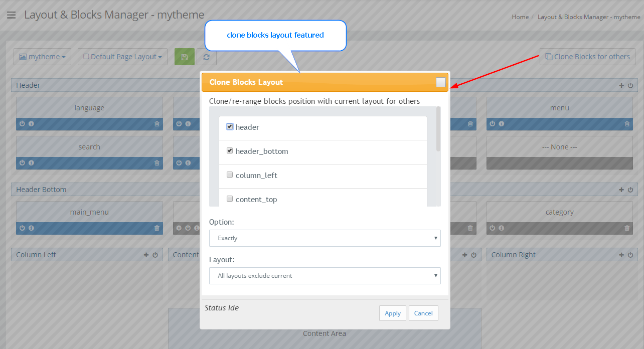Click the Content Area panel

(x=325, y=328)
